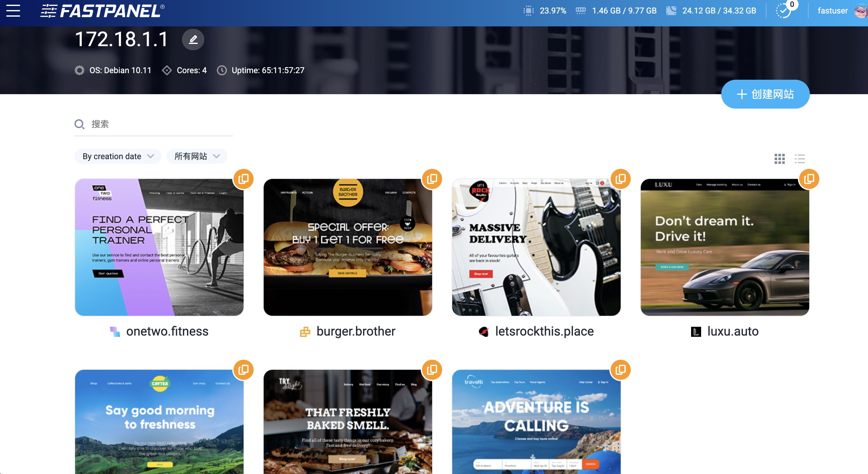
Task: Open the task queue notifications icon
Action: (783, 11)
